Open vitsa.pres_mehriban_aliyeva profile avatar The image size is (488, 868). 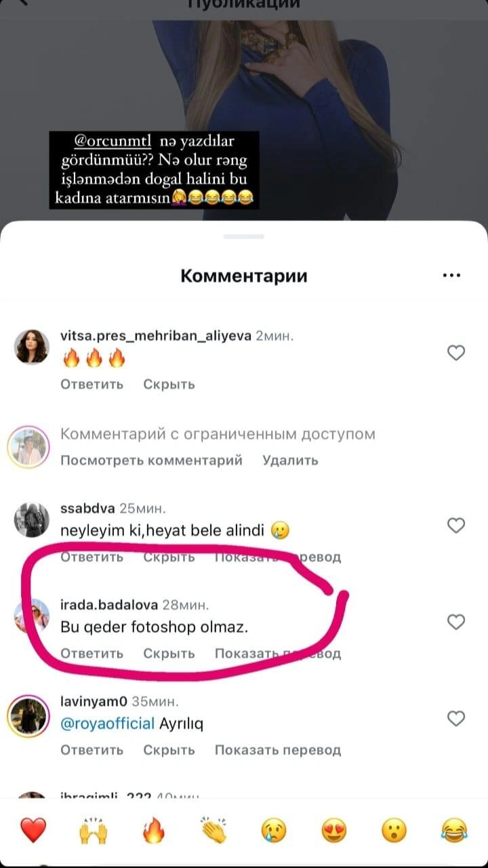31,347
